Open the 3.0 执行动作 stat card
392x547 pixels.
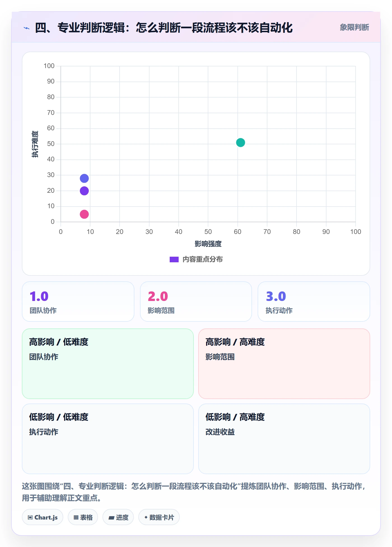pyautogui.click(x=314, y=302)
